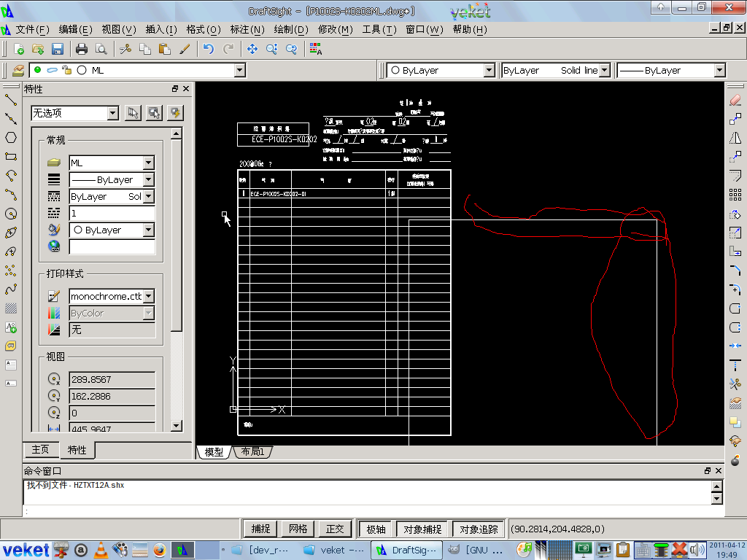The image size is (747, 560).
Task: Click the ByLayer color circle swatch
Action: [395, 71]
